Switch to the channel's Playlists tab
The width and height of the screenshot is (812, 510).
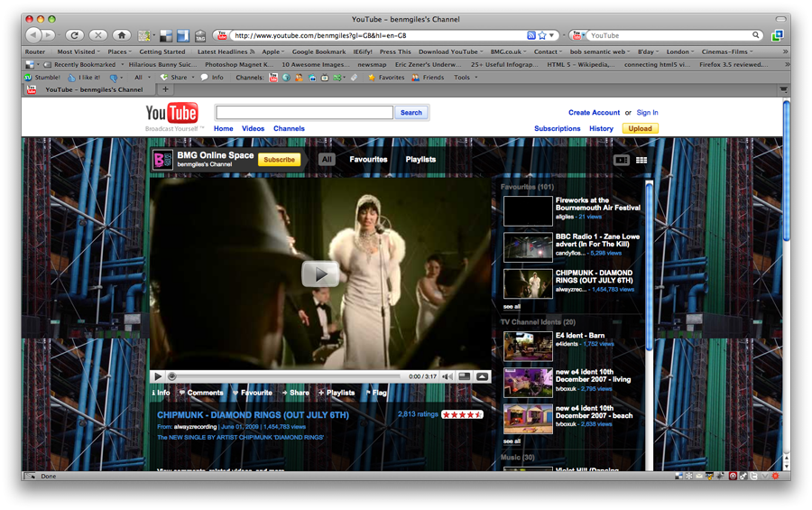[x=420, y=160]
